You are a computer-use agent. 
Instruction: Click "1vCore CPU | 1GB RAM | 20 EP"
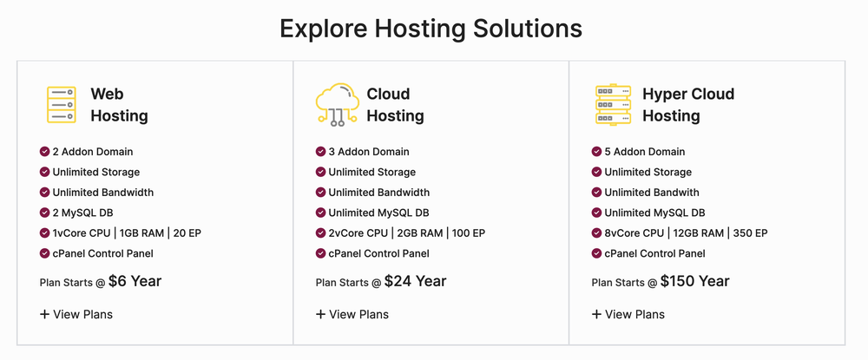click(x=127, y=233)
